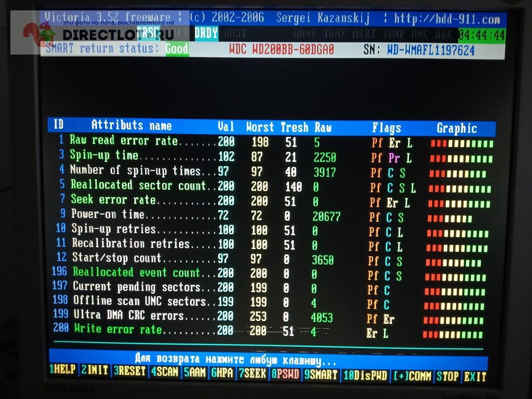Click the ID column header

[x=58, y=125]
